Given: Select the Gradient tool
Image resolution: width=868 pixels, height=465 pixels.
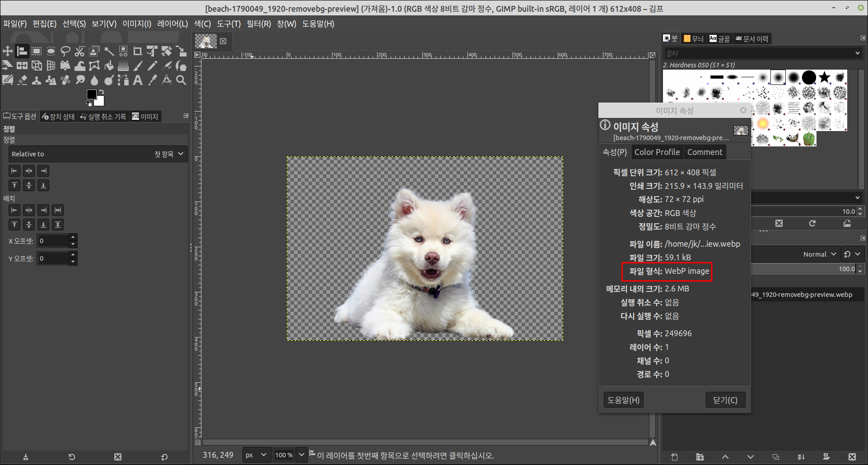Looking at the screenshot, I should tap(123, 66).
